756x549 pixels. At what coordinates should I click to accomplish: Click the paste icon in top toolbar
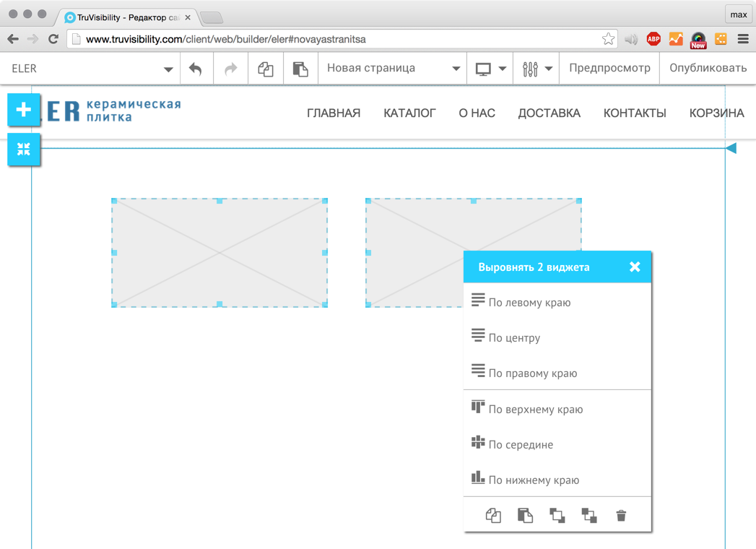click(x=300, y=69)
